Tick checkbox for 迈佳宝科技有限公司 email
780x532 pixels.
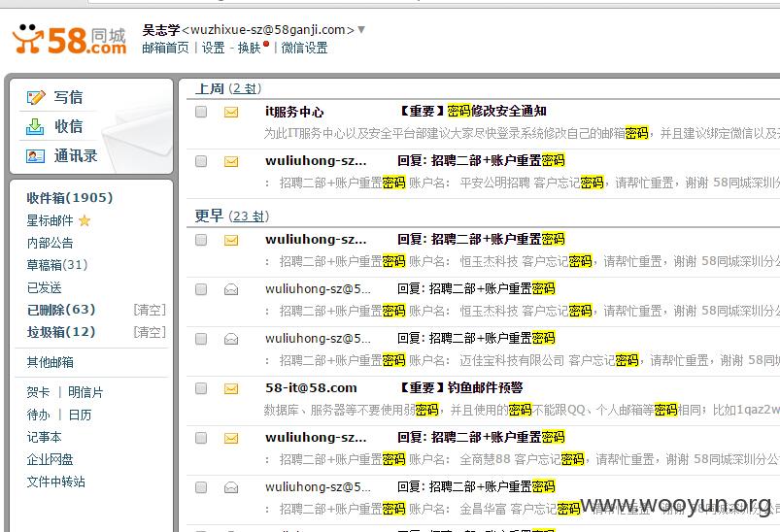coord(201,339)
